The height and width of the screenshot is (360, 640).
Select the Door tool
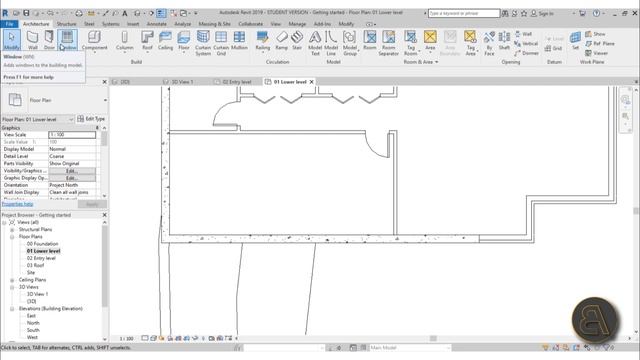(x=49, y=40)
